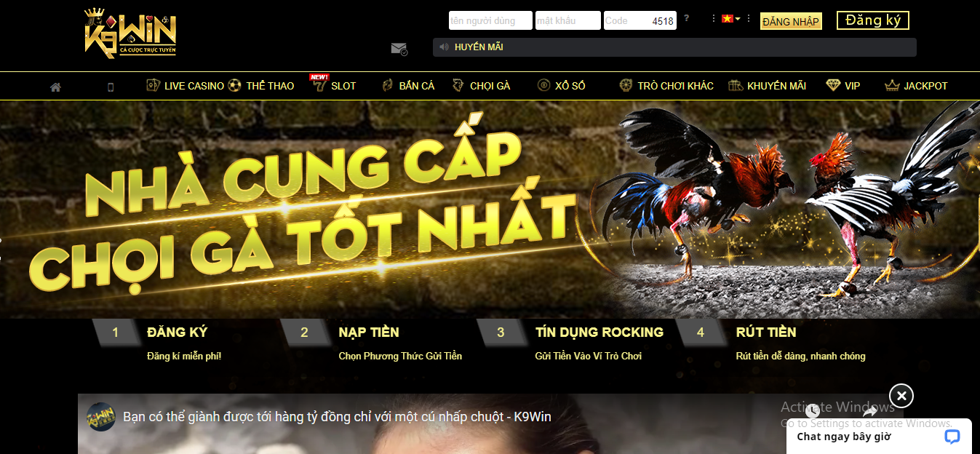
Task: Click the K9Win logo
Action: pyautogui.click(x=130, y=33)
